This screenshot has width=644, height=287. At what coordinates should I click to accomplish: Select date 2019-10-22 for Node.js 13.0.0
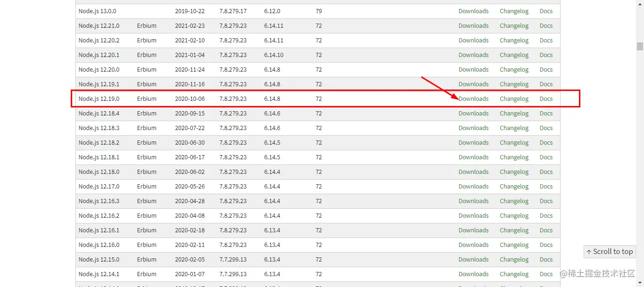coord(190,11)
